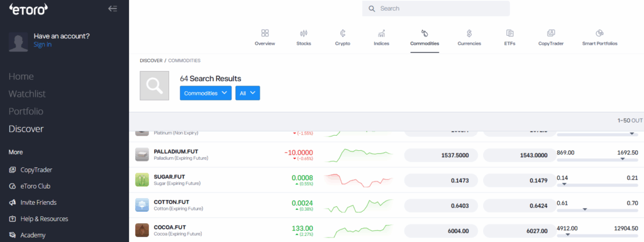Click Cotton sell price 0.6403
This screenshot has width=644, height=242.
tap(441, 206)
